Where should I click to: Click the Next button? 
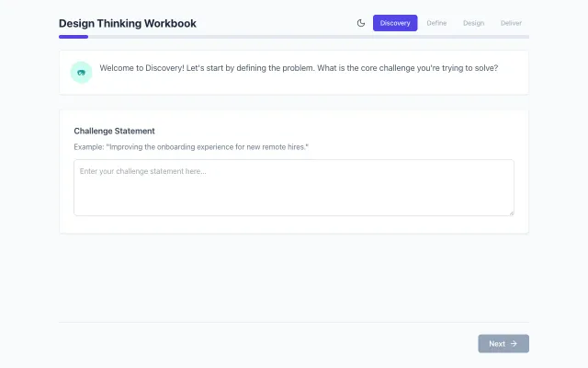[x=503, y=343]
